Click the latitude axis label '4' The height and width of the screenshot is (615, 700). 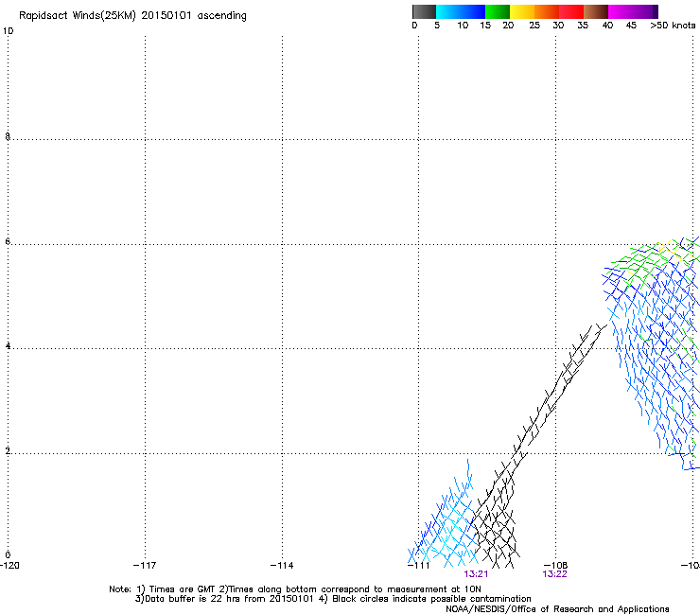tap(8, 345)
